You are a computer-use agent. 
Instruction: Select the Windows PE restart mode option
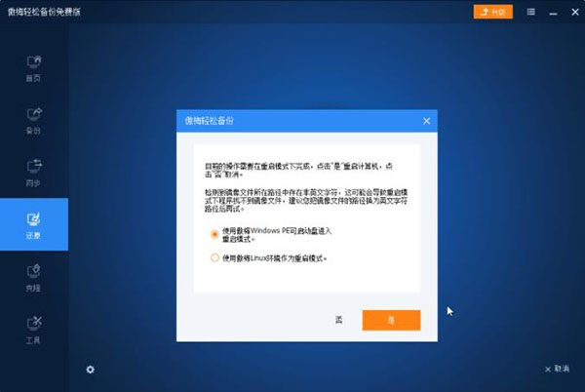(x=214, y=234)
